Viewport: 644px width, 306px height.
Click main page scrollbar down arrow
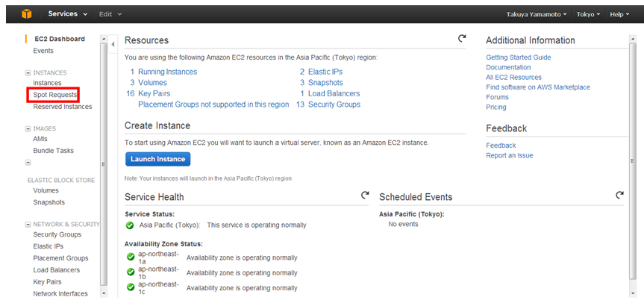[633, 293]
